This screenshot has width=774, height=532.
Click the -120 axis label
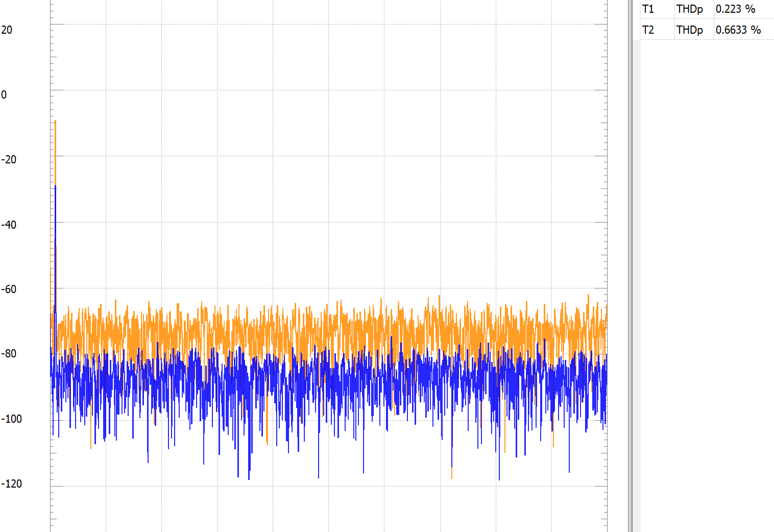point(12,483)
